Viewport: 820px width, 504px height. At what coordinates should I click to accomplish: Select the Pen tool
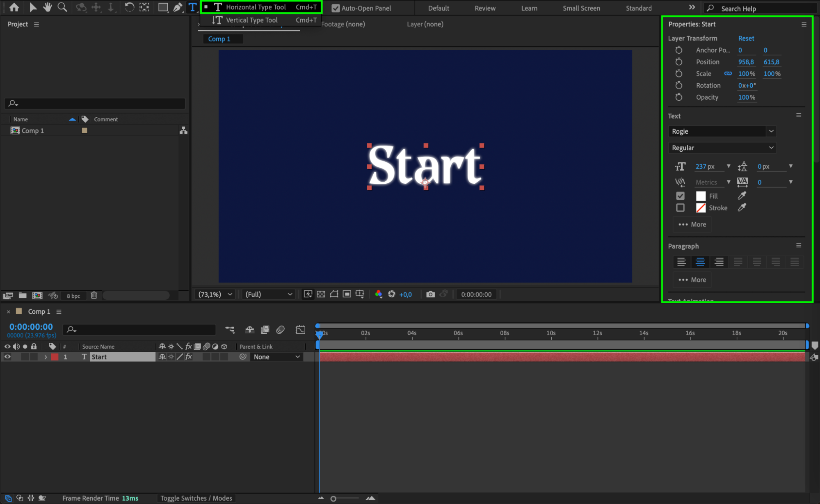178,7
